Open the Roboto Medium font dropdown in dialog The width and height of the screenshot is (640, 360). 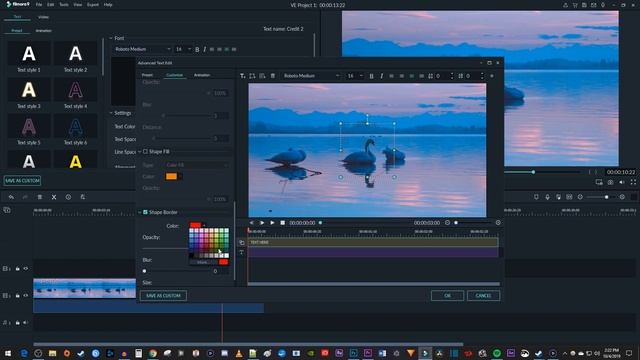point(311,76)
